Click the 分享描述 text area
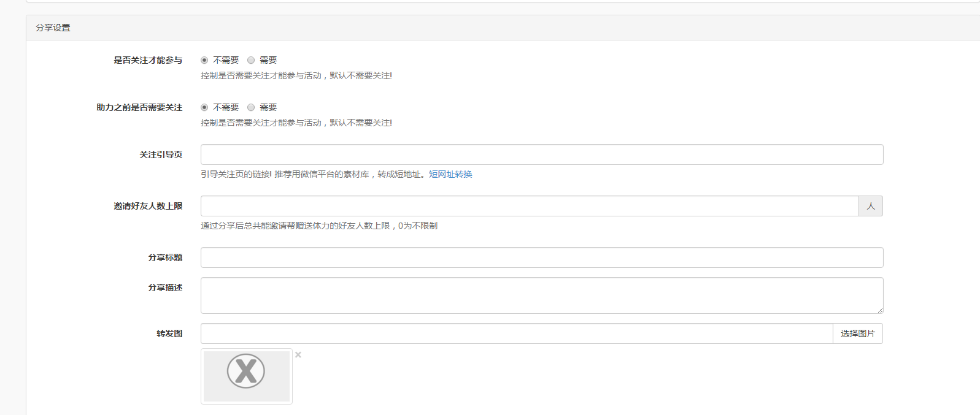 click(542, 295)
